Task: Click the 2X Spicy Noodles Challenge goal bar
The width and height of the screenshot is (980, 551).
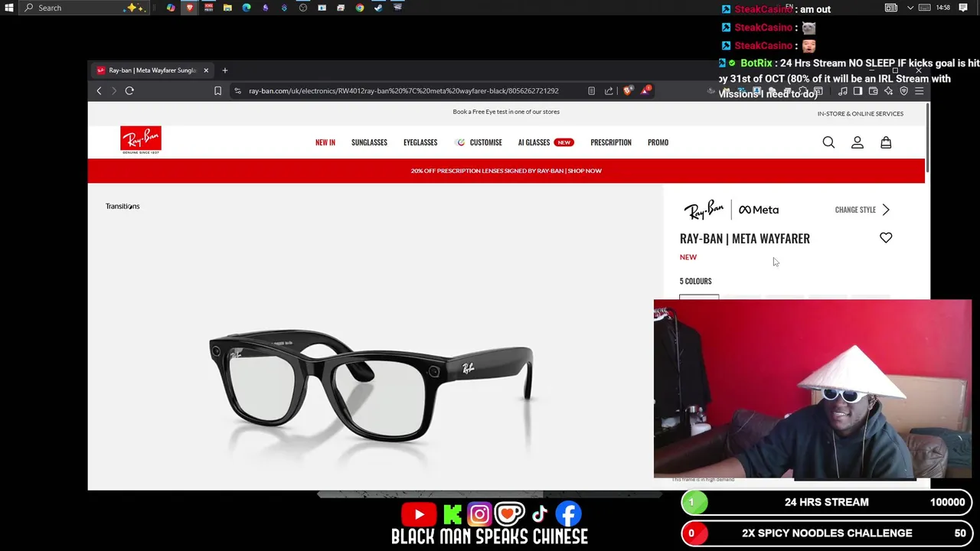Action: click(x=827, y=533)
